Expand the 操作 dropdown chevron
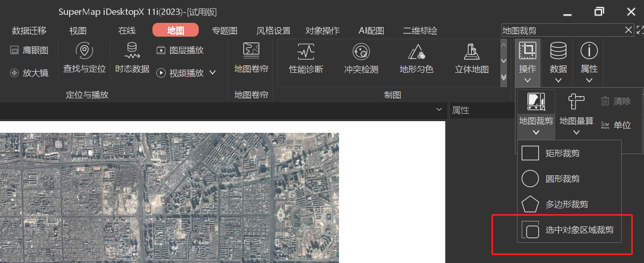 pyautogui.click(x=528, y=81)
